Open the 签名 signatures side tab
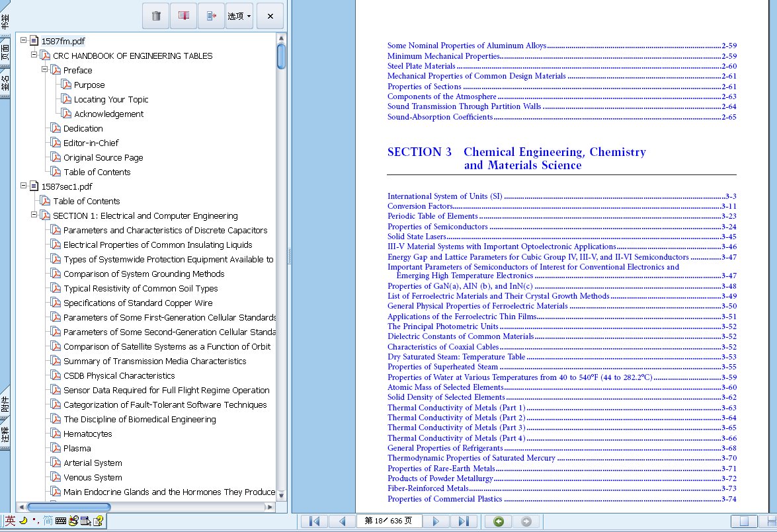The width and height of the screenshot is (777, 532). click(x=5, y=83)
